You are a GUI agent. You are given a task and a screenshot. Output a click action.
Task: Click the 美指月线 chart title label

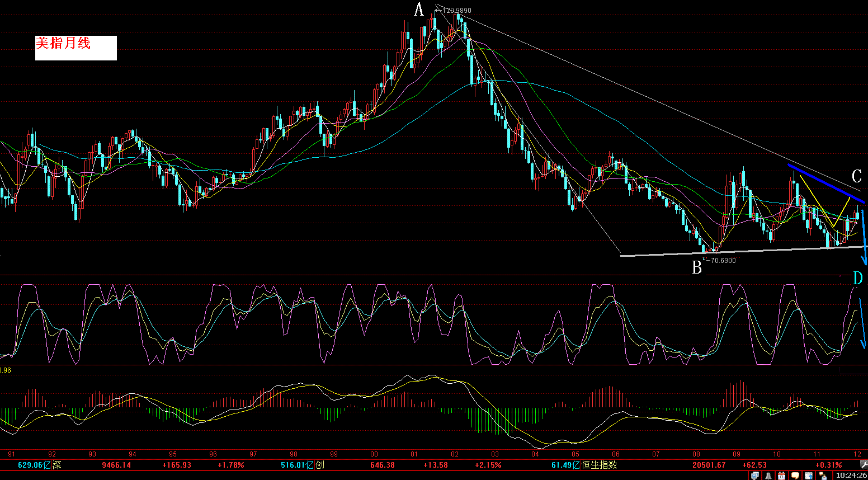(63, 44)
